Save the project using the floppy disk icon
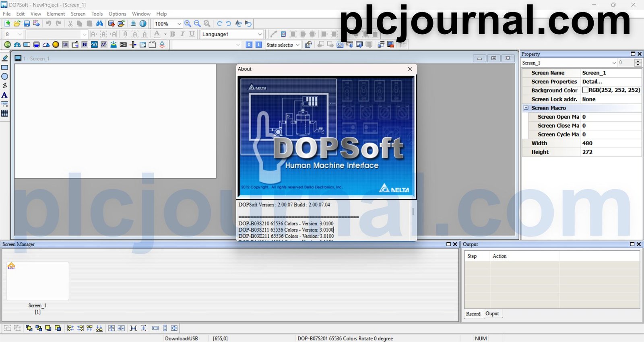This screenshot has height=342, width=644. tap(27, 24)
